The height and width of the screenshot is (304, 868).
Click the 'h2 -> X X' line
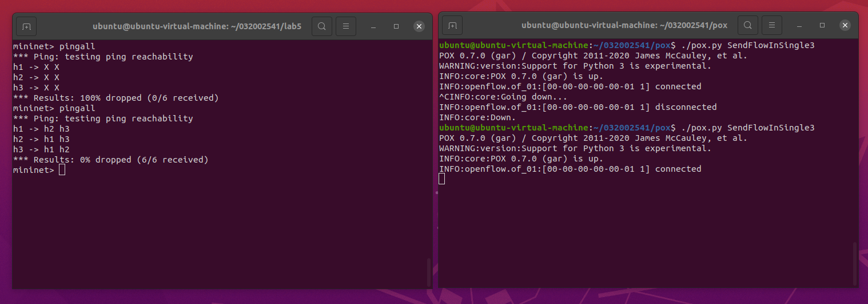[36, 77]
